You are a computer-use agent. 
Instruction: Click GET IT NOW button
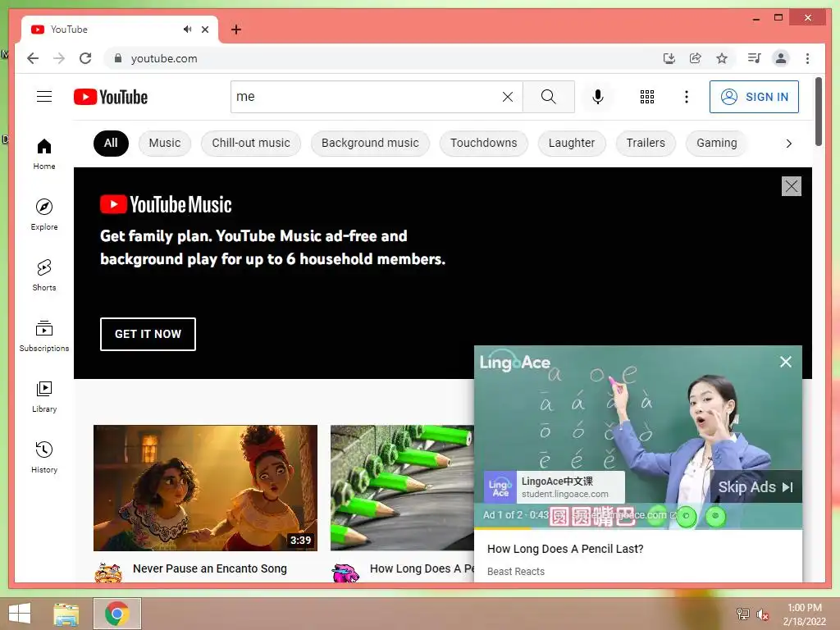pyautogui.click(x=148, y=334)
